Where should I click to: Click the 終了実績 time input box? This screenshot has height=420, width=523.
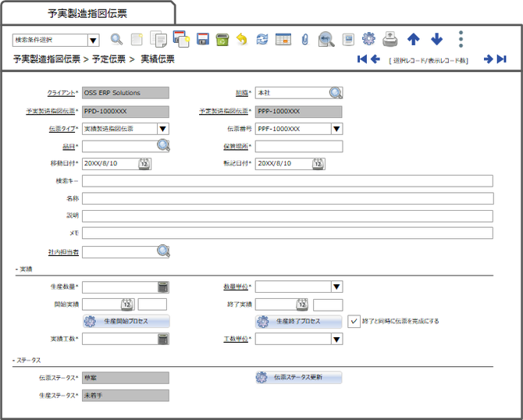(328, 304)
